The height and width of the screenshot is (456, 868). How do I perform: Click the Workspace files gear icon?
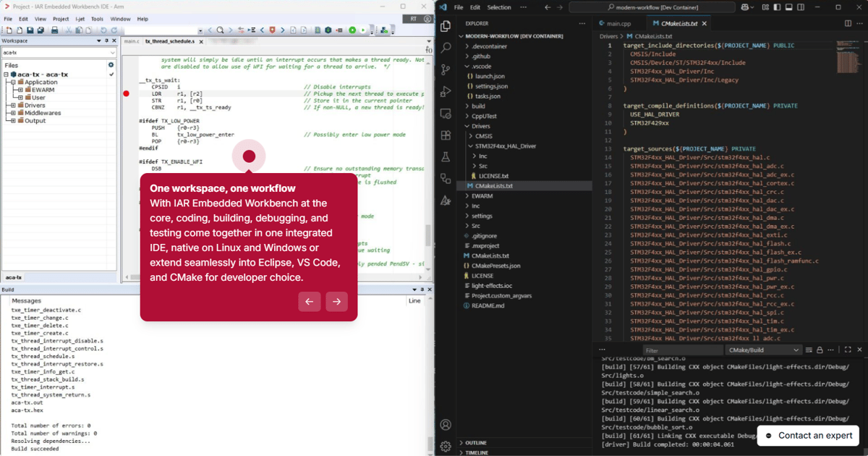click(x=111, y=64)
